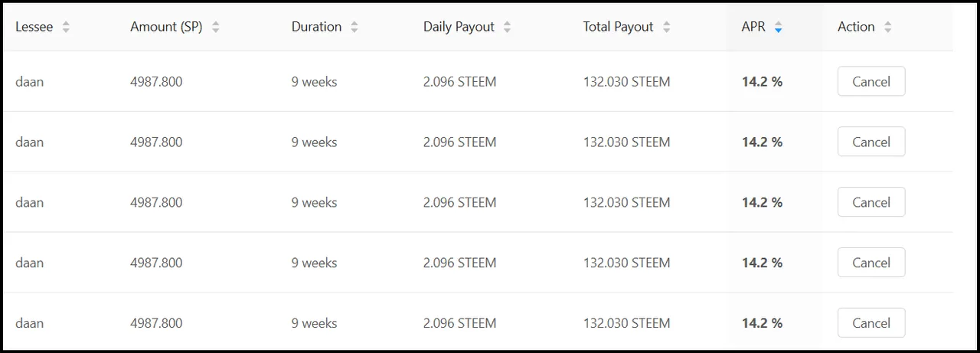
Task: Sort table by Lessee column arrows
Action: pos(66,27)
